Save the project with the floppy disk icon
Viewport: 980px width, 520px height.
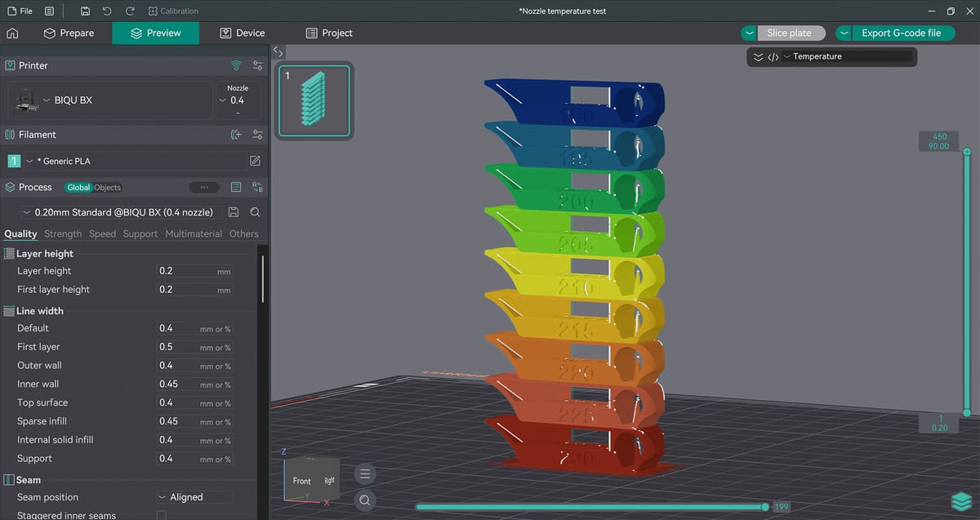pos(86,11)
